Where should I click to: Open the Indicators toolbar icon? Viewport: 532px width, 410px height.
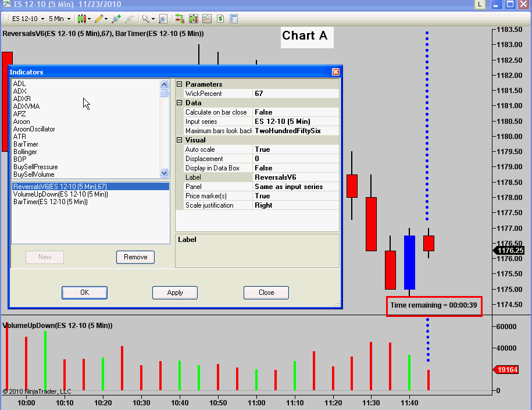pyautogui.click(x=207, y=19)
